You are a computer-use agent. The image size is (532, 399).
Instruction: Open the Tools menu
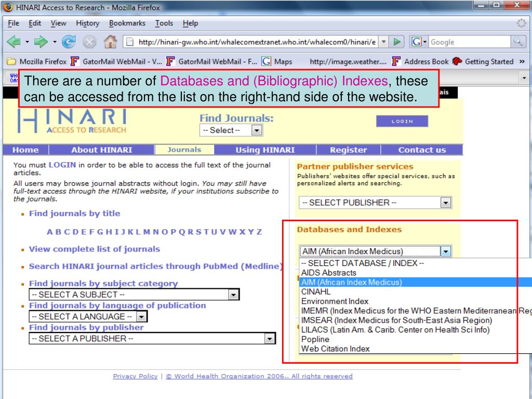click(164, 23)
